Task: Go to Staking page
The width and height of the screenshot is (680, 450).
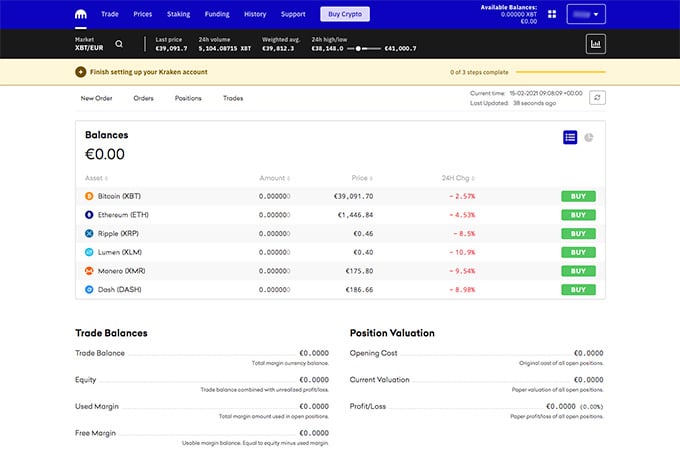Action: click(x=179, y=14)
